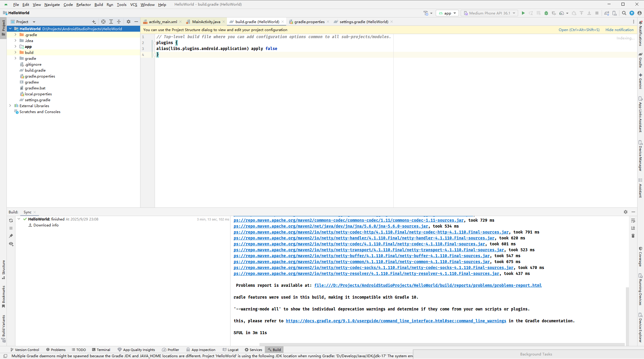Start debugging with the green bug icon
This screenshot has height=359, width=644.
point(546,13)
